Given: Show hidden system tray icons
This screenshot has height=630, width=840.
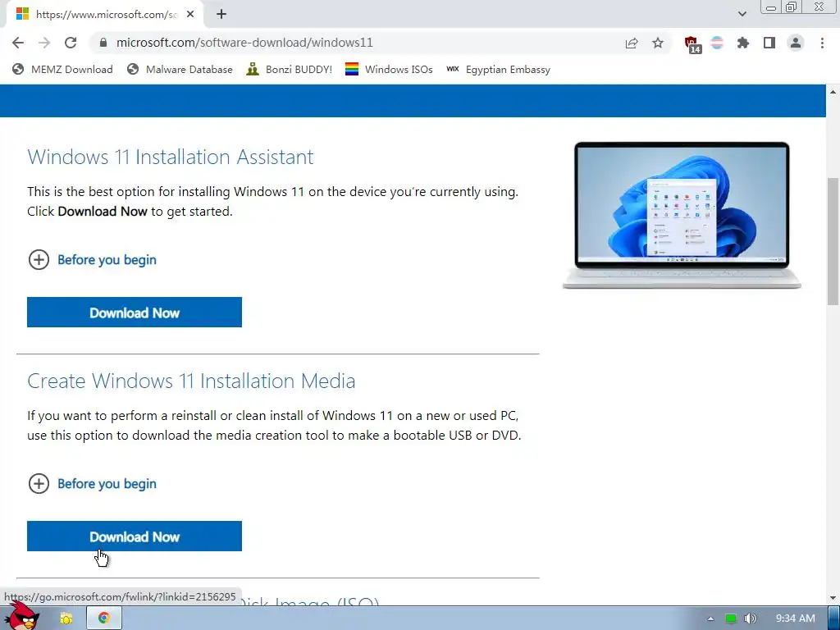Looking at the screenshot, I should click(x=710, y=619).
